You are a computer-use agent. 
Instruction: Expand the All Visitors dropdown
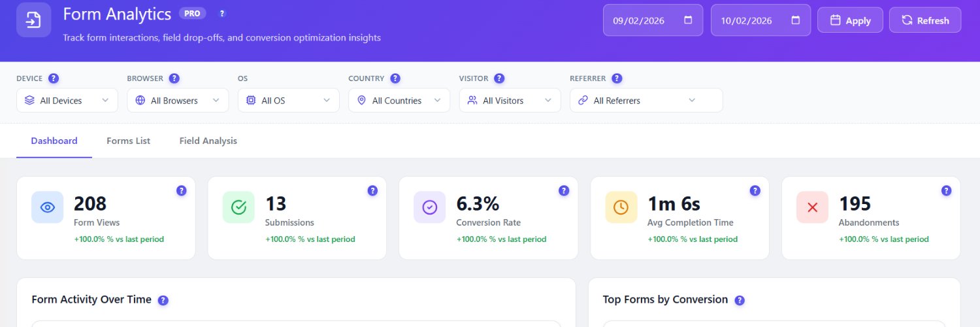click(510, 101)
